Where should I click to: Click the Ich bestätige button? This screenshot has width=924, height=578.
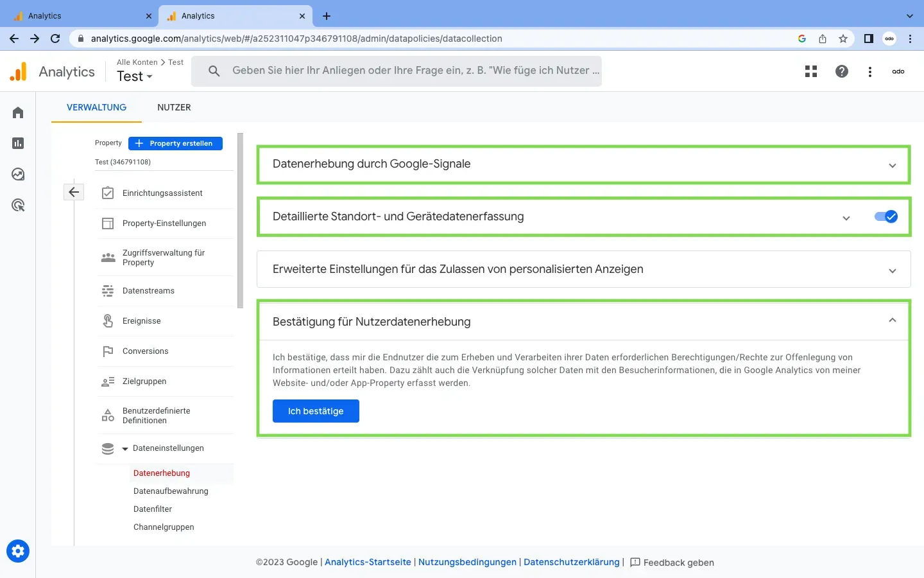[316, 411]
